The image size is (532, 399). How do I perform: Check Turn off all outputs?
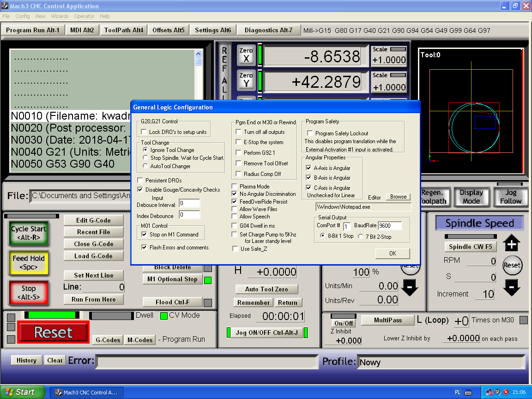(x=238, y=132)
